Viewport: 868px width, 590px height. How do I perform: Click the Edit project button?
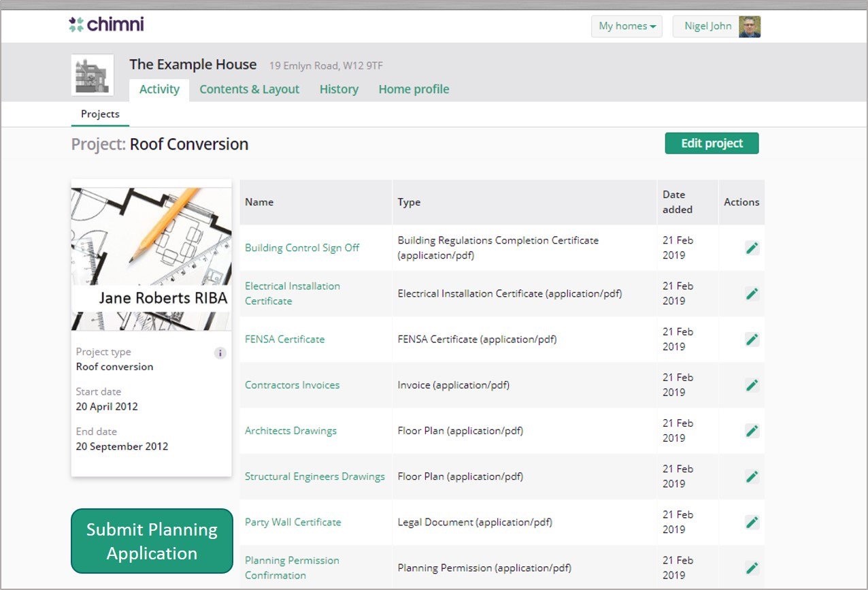pos(712,144)
